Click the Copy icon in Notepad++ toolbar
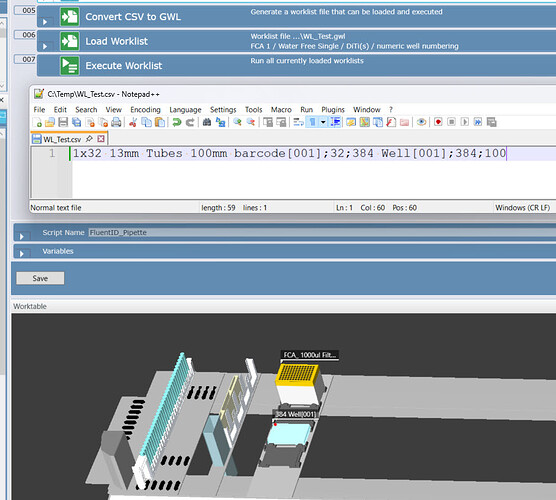 [146, 122]
